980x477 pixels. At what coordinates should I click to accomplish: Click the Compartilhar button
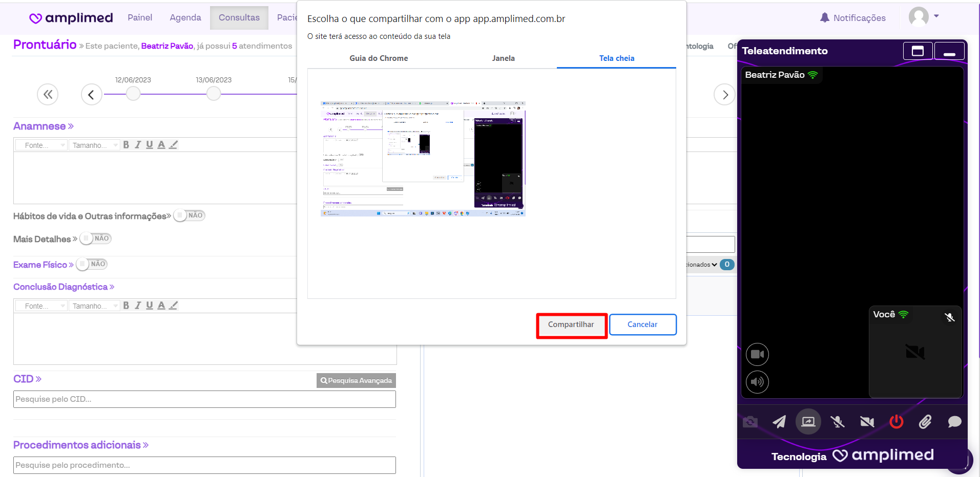pos(571,324)
